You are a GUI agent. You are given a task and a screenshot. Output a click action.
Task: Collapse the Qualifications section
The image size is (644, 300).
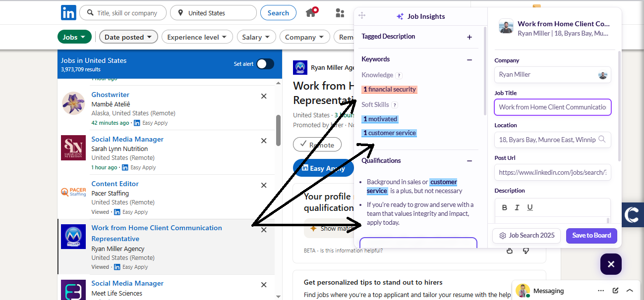pos(469,161)
